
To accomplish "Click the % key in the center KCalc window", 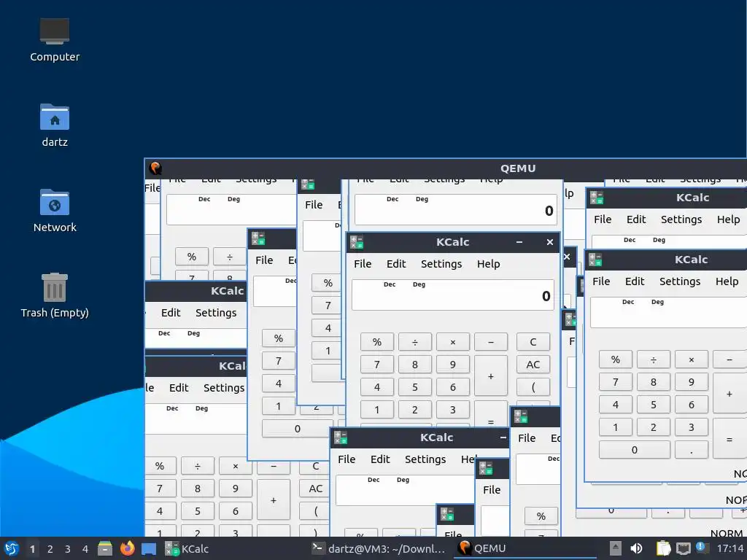I will pyautogui.click(x=377, y=342).
